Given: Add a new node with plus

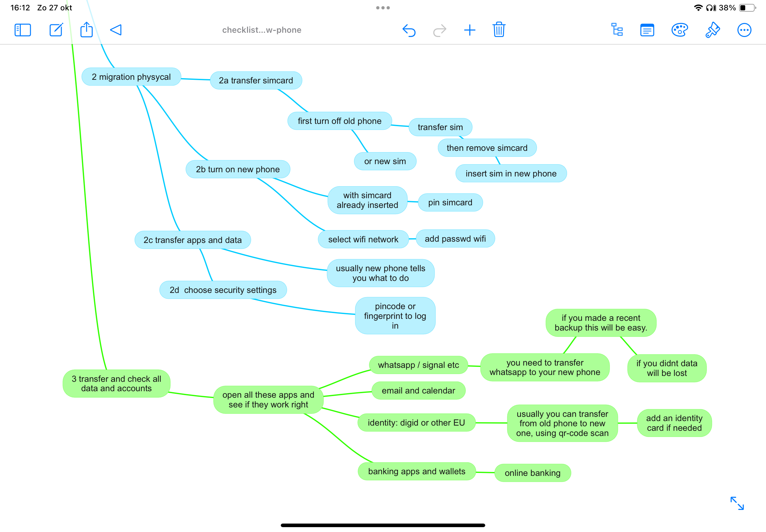Looking at the screenshot, I should click(x=470, y=30).
